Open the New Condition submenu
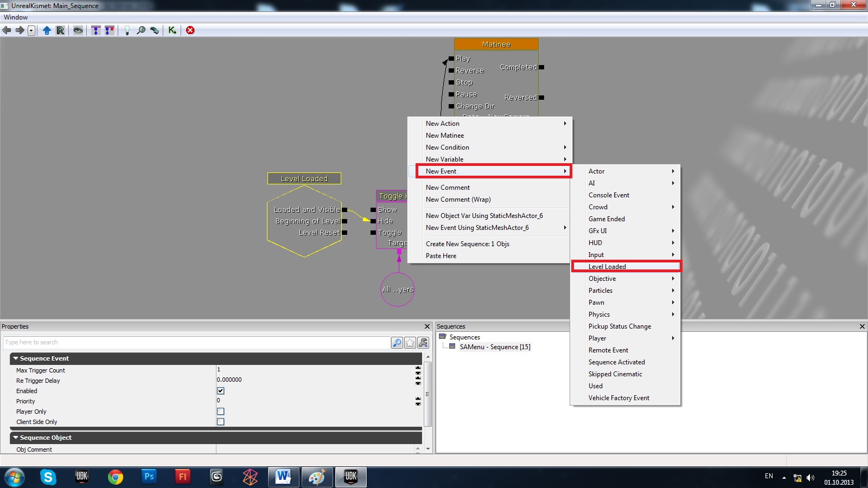Viewport: 868px width, 488px height. click(x=490, y=147)
